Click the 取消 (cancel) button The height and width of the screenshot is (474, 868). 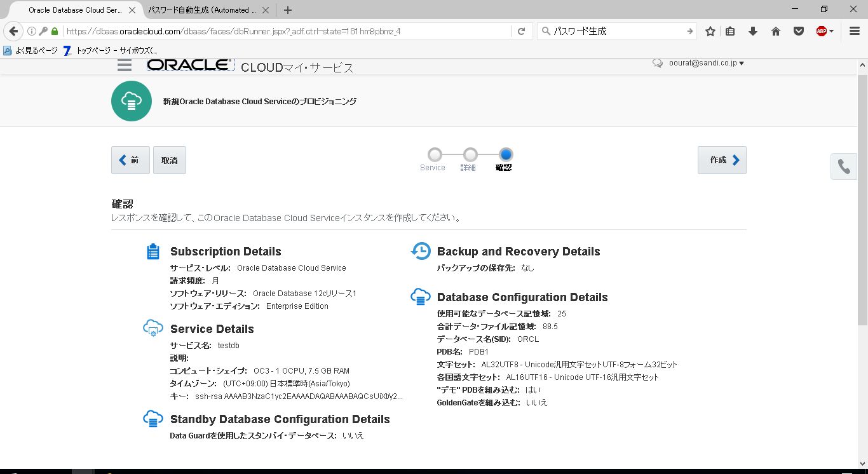click(x=170, y=160)
